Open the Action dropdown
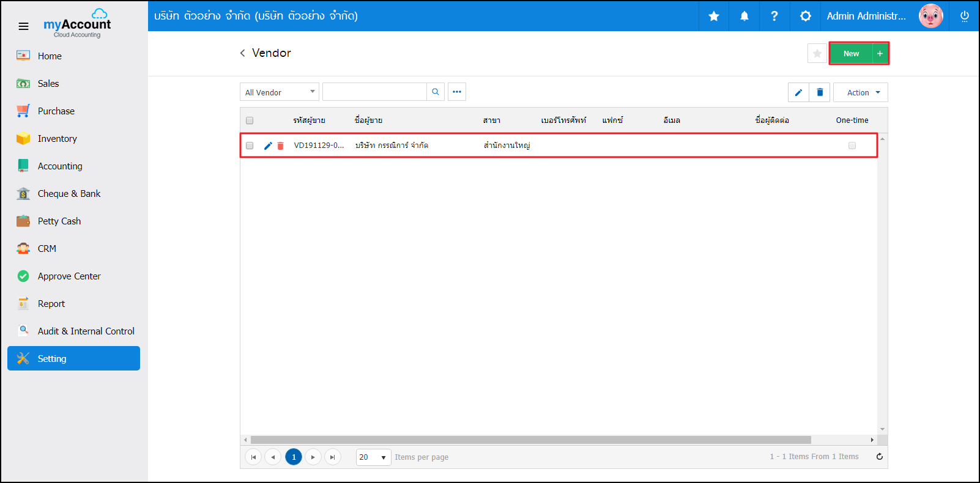Screen dimensions: 980x483 point(861,92)
